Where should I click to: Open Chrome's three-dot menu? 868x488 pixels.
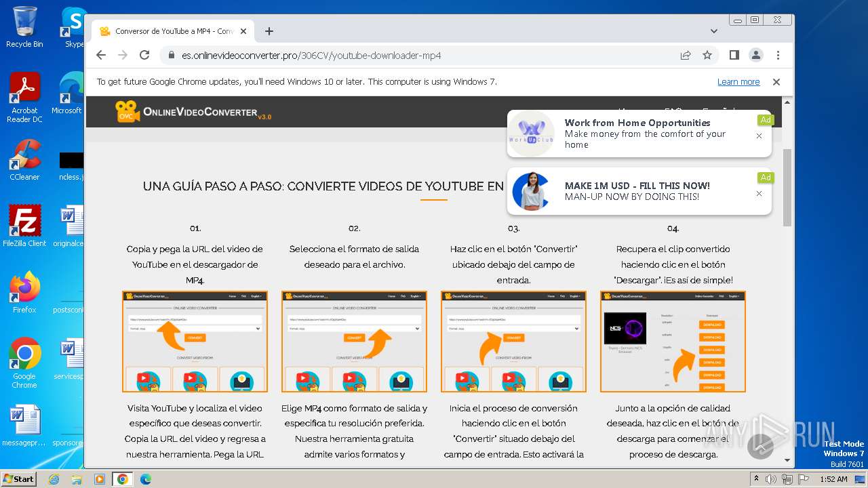pos(778,55)
